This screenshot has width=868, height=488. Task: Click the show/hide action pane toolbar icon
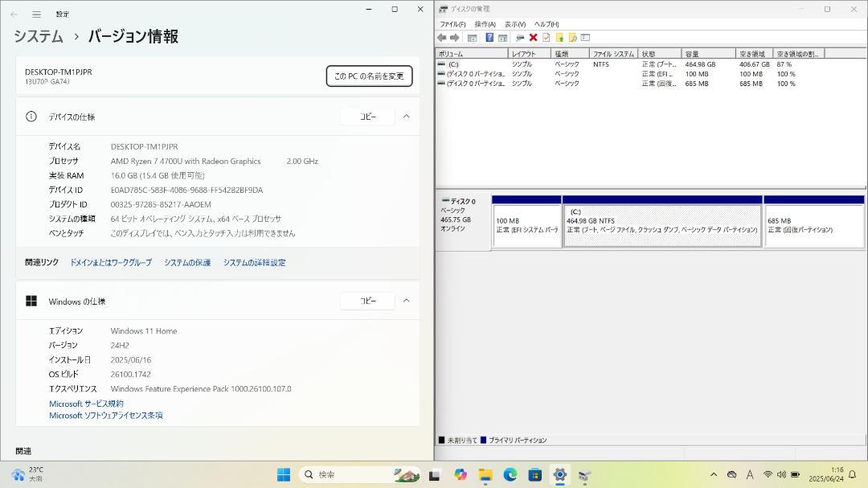(502, 38)
